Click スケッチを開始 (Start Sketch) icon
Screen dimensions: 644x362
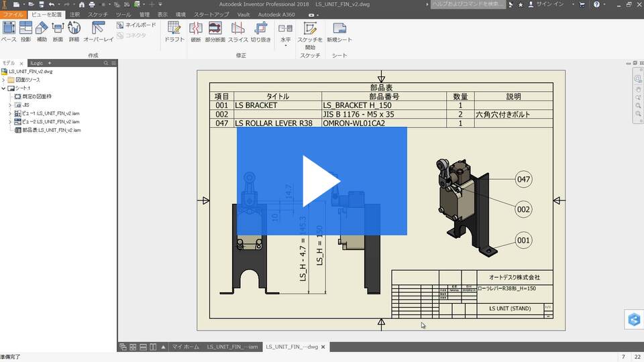tap(310, 28)
